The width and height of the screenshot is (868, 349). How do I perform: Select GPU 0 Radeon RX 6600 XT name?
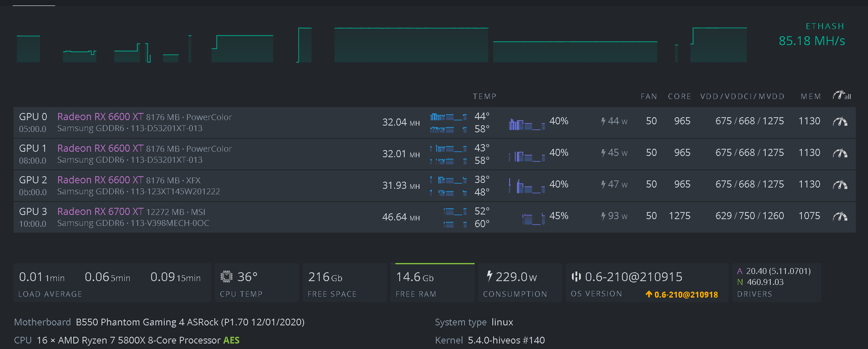point(100,117)
